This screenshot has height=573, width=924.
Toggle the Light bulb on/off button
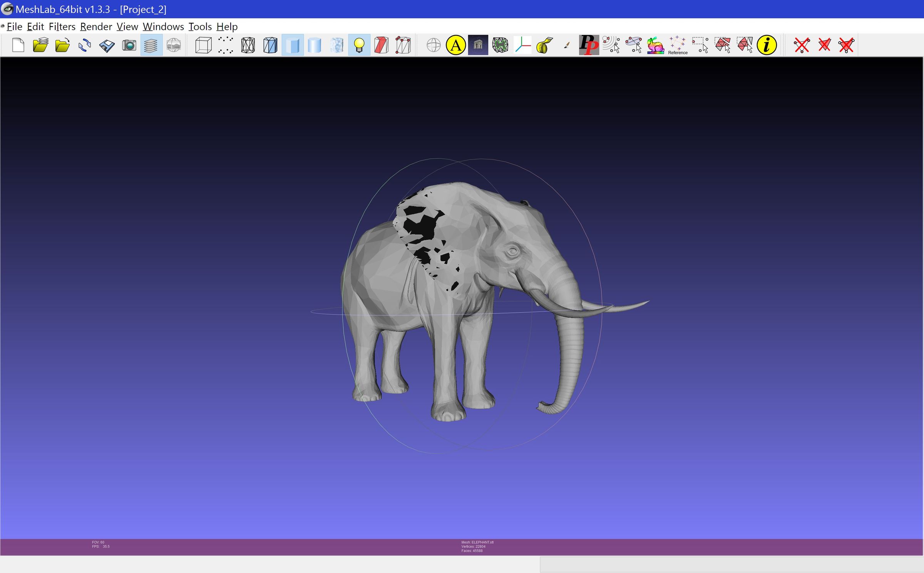(359, 45)
